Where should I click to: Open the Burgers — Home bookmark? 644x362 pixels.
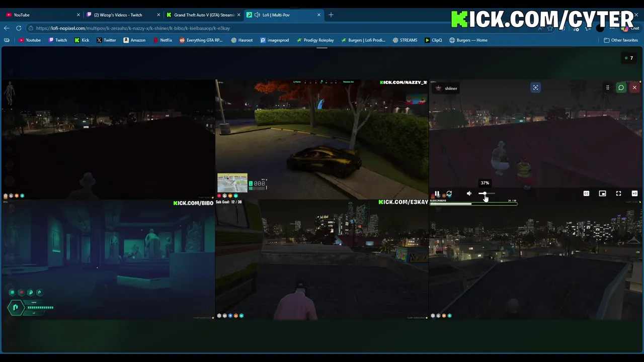click(468, 40)
